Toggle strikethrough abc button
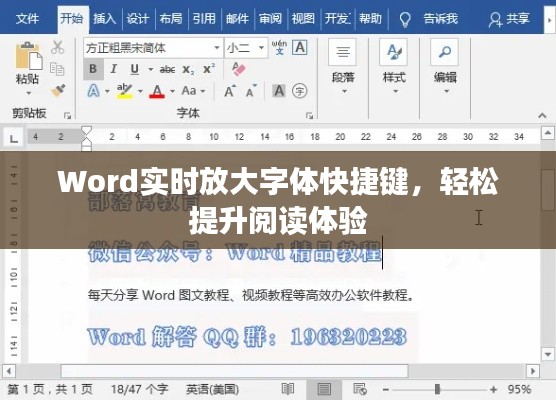Screen dimensions: 556x400 pyautogui.click(x=167, y=70)
